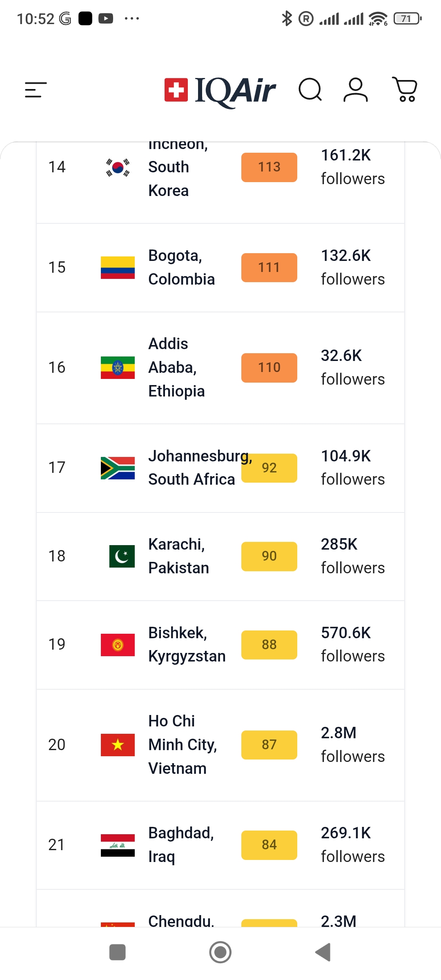Select Baghdad, Iraq ranking entry
Image resolution: width=441 pixels, height=980 pixels.
coord(220,845)
